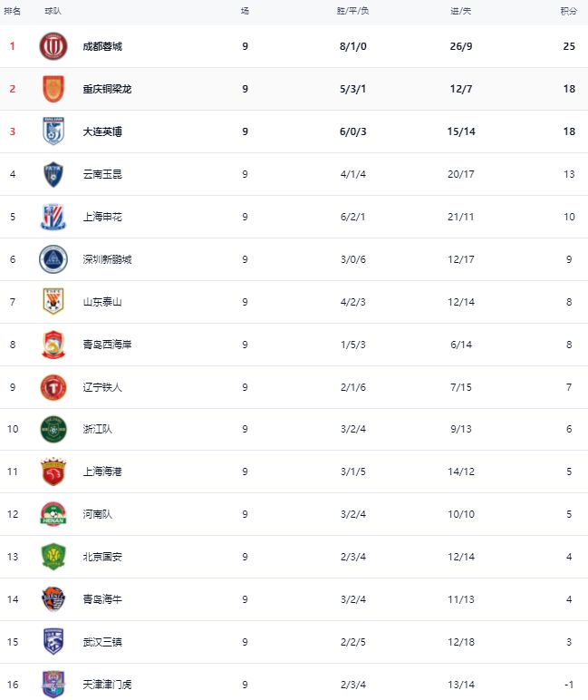This screenshot has width=588, height=700.
Task: Open the 浙江队 green emblem
Action: point(53,430)
